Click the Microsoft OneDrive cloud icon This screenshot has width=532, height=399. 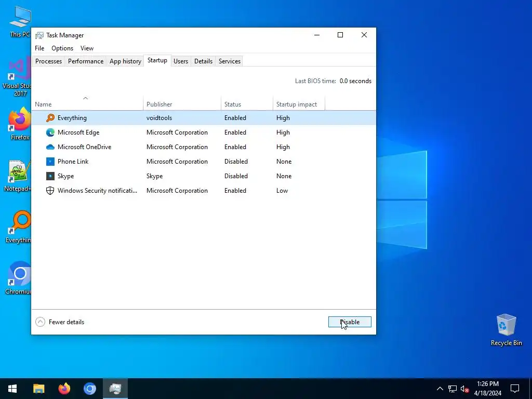50,147
